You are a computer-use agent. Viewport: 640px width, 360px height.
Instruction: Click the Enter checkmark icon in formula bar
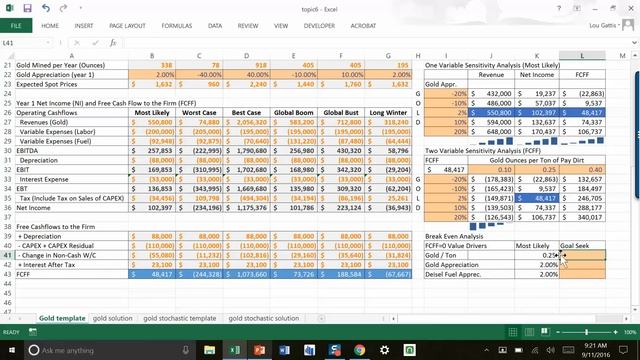(x=95, y=43)
